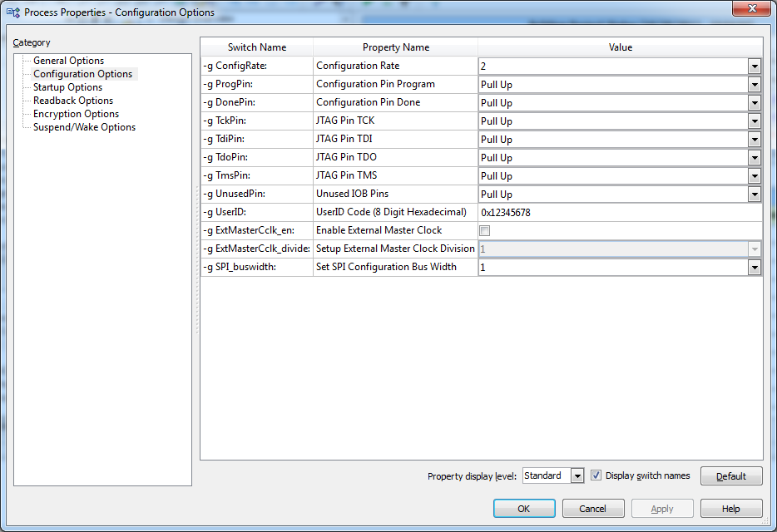Click the 'Configuration Pin Done' property name

coord(369,102)
